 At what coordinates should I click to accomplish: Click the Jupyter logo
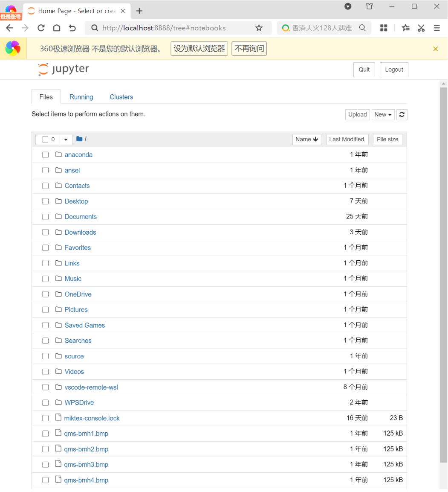point(64,70)
